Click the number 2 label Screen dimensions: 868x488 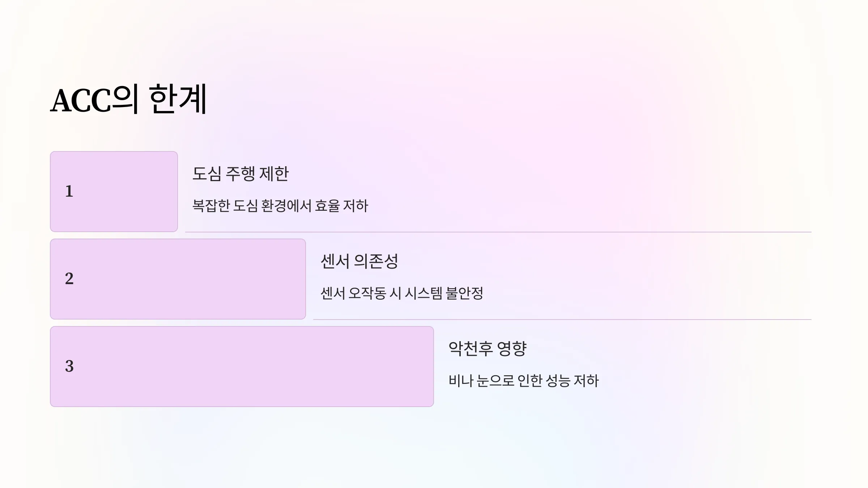tap(69, 279)
